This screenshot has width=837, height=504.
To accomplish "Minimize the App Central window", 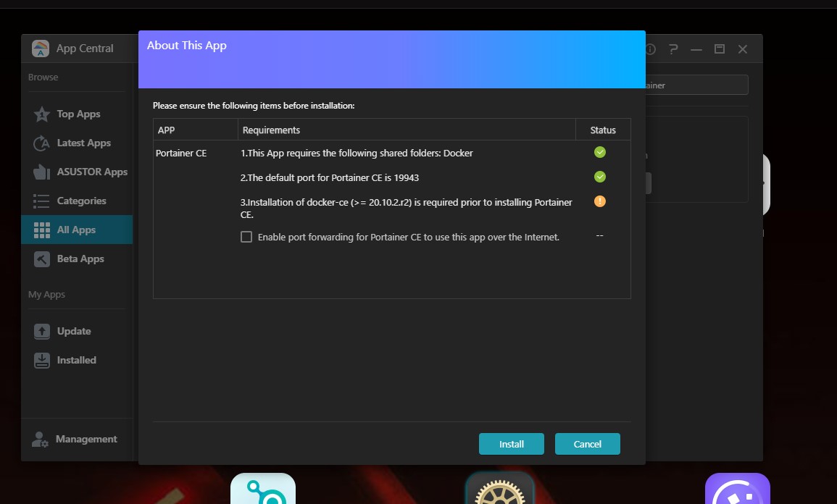I will coord(696,49).
